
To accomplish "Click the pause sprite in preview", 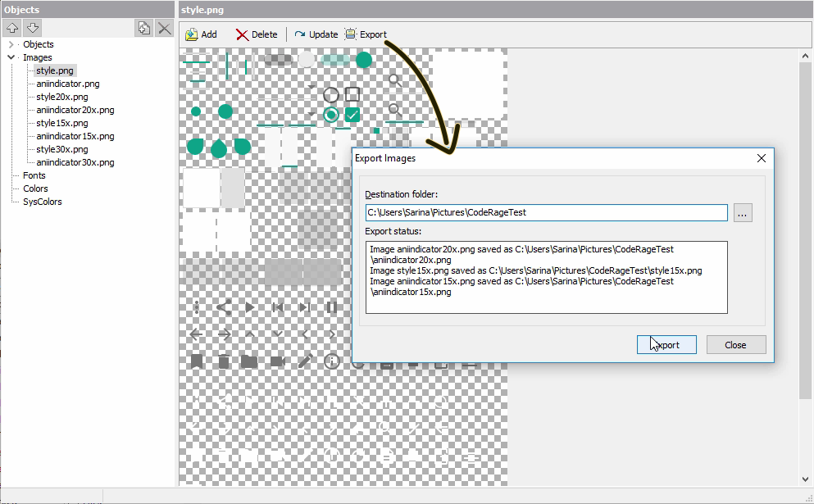I will tap(332, 307).
